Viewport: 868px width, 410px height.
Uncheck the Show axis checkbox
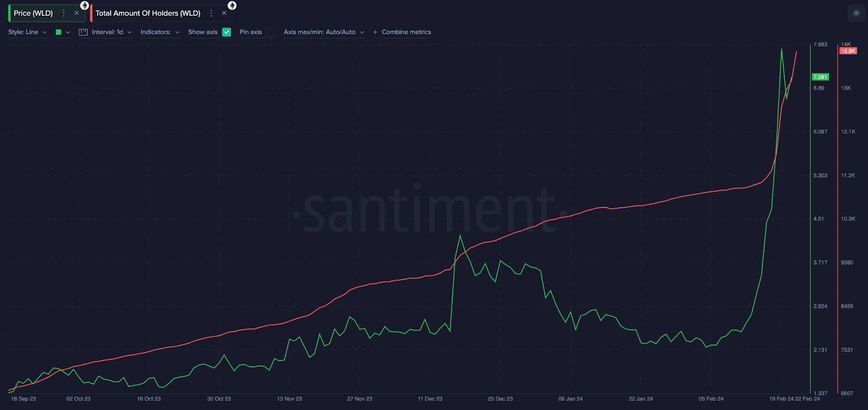click(x=227, y=32)
